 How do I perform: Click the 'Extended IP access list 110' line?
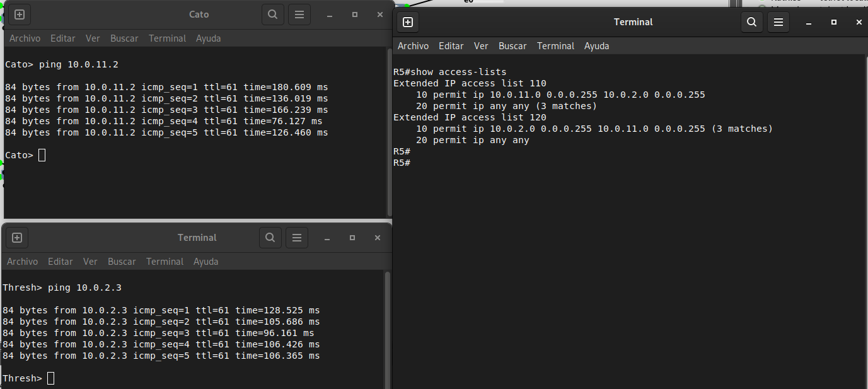tap(470, 83)
